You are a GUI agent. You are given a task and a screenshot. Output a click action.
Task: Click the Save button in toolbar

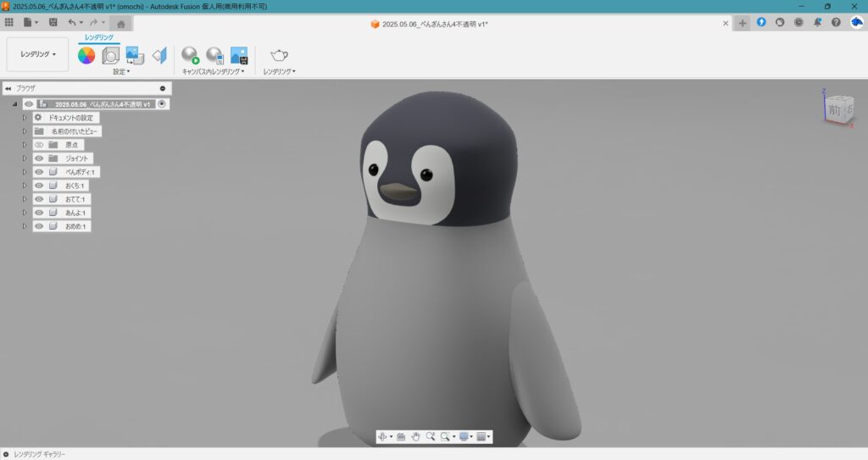[53, 23]
